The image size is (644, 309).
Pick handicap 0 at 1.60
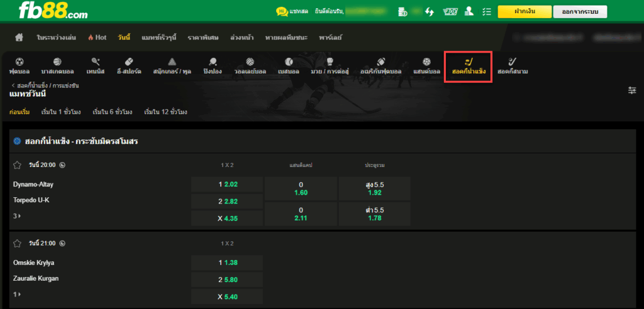[301, 189]
